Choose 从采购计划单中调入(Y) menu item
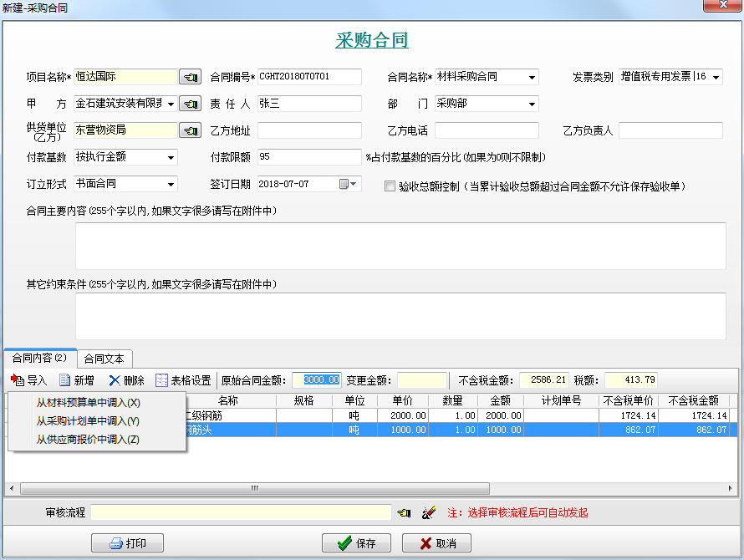Viewport: 744px width, 560px height. [88, 421]
